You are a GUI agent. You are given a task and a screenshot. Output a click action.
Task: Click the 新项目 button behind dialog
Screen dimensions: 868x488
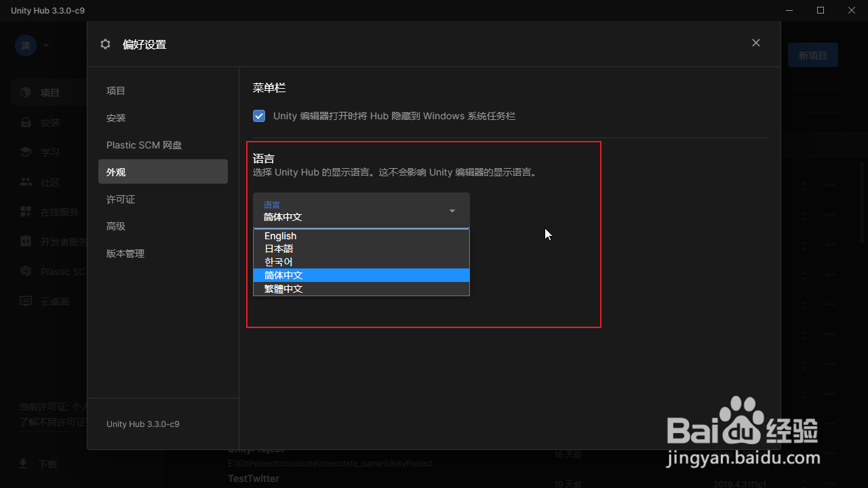coord(813,56)
